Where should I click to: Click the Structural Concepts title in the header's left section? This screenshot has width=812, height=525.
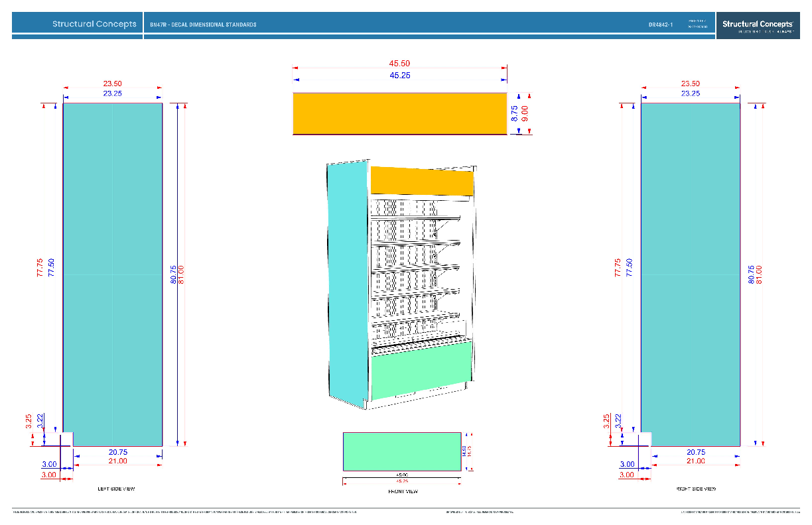pos(95,24)
